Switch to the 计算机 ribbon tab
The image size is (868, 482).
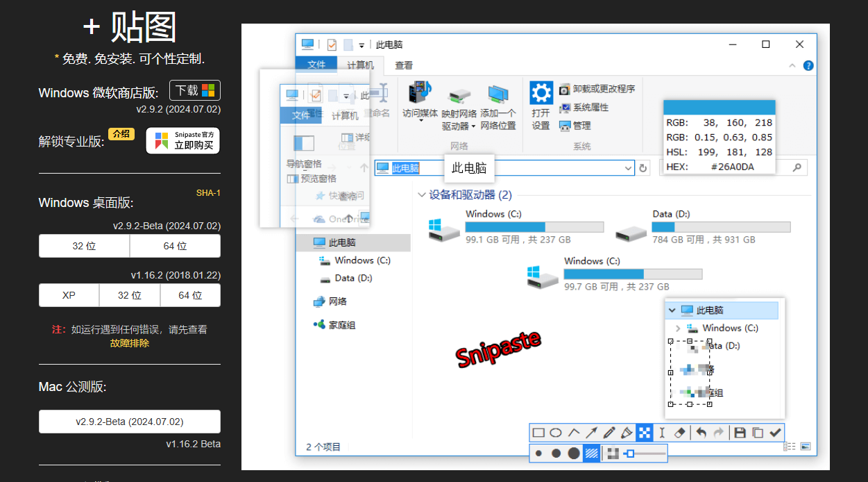click(360, 65)
